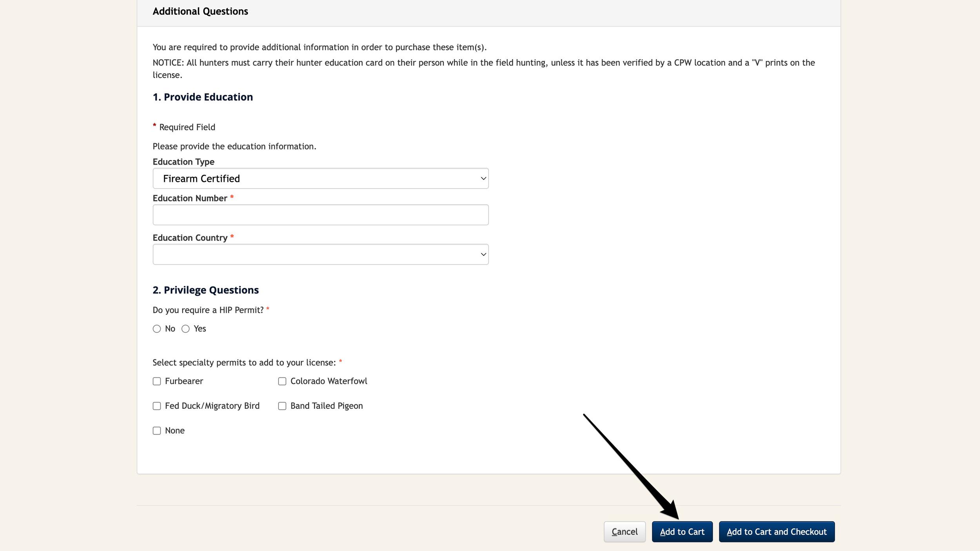Enable the Furbearer specialty permit checkbox
Image resolution: width=980 pixels, height=551 pixels.
pyautogui.click(x=157, y=381)
